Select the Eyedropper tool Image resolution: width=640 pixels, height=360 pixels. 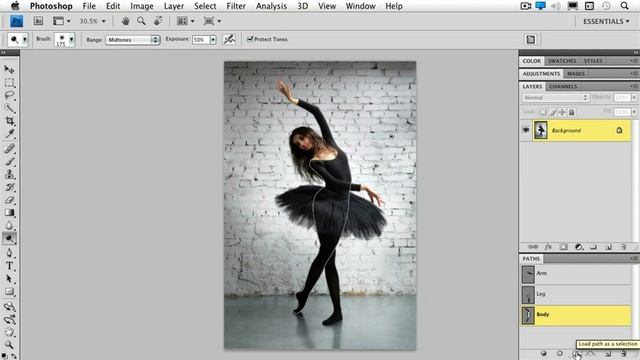pyautogui.click(x=9, y=133)
